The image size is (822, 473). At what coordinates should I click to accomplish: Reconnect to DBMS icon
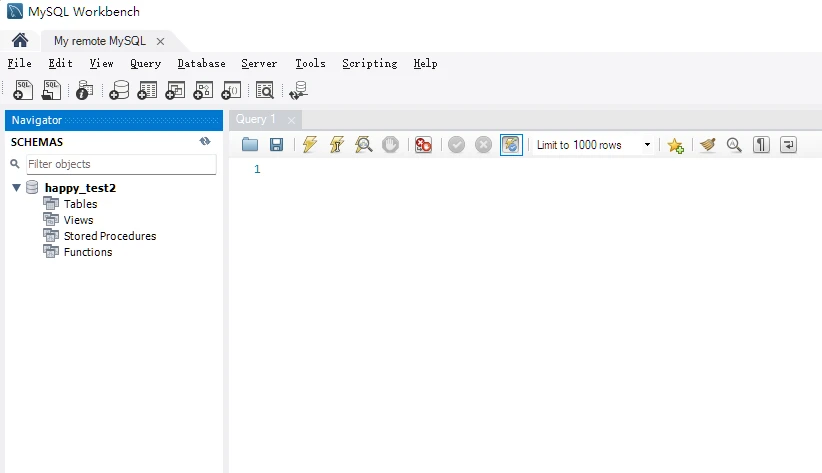[299, 90]
